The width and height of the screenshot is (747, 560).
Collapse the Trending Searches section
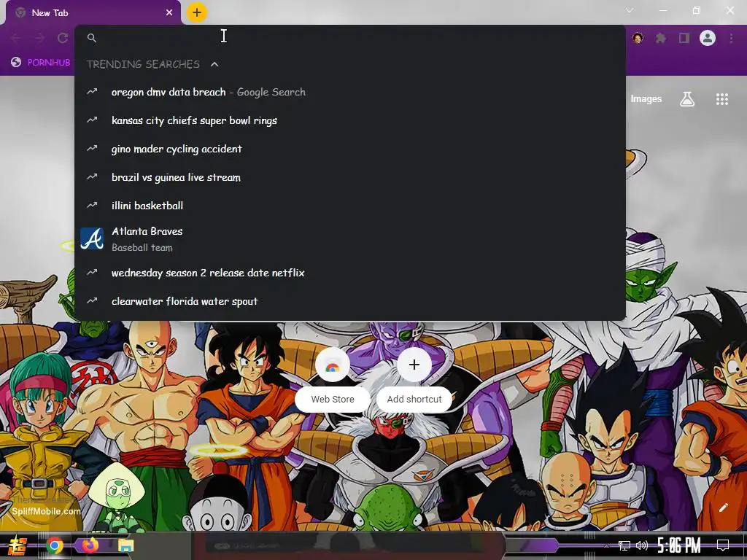(214, 64)
